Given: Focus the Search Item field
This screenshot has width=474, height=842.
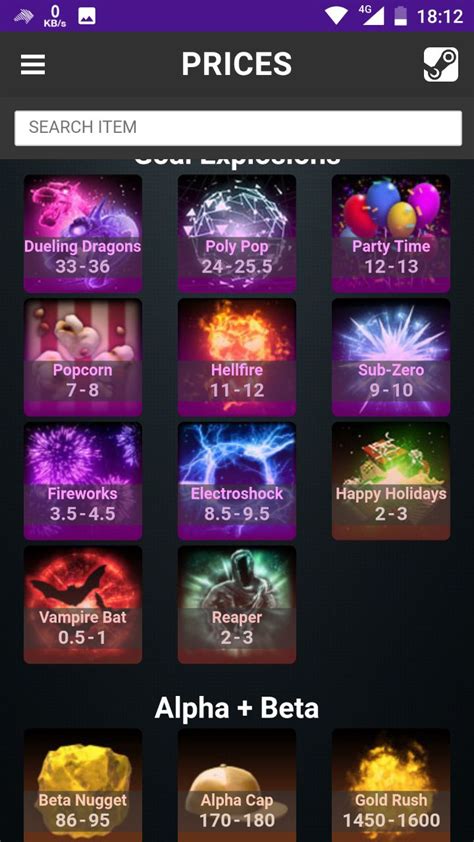Looking at the screenshot, I should (238, 128).
